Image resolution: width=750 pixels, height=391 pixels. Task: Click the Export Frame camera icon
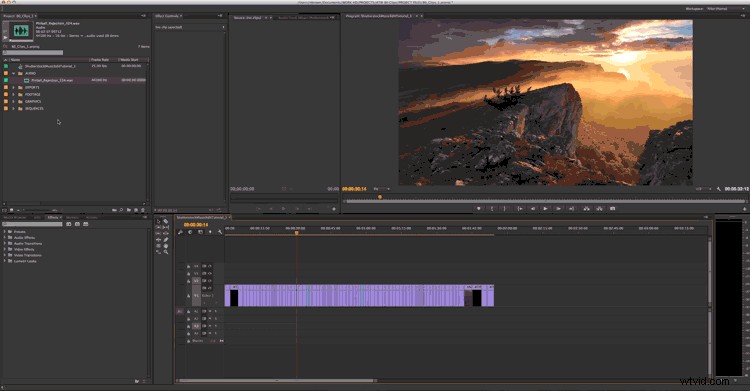coord(612,209)
